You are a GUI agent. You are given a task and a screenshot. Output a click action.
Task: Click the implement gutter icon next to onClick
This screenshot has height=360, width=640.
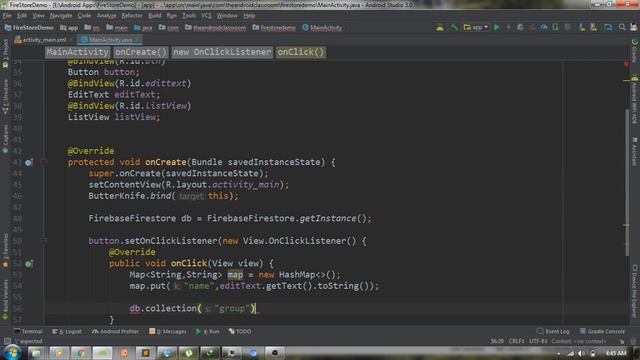click(x=29, y=264)
